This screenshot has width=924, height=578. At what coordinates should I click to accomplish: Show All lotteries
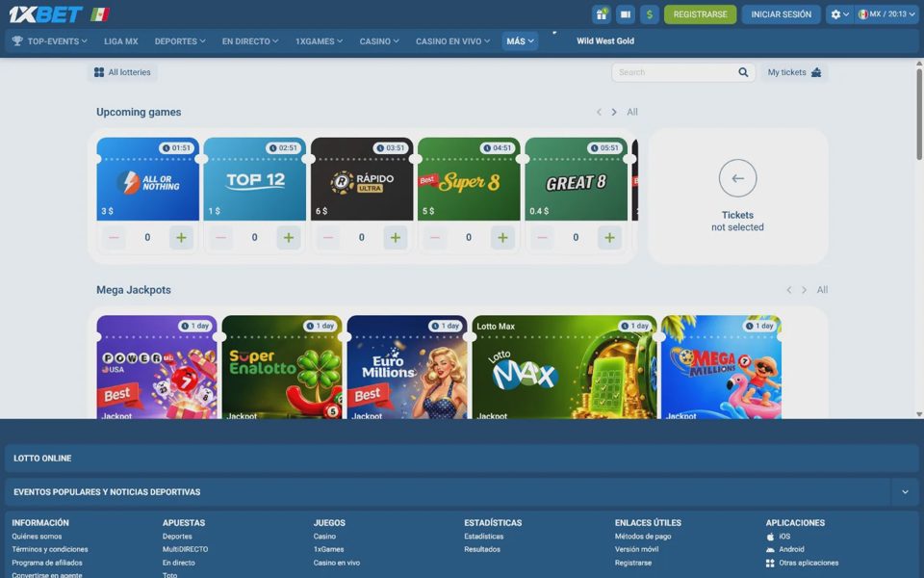(122, 72)
